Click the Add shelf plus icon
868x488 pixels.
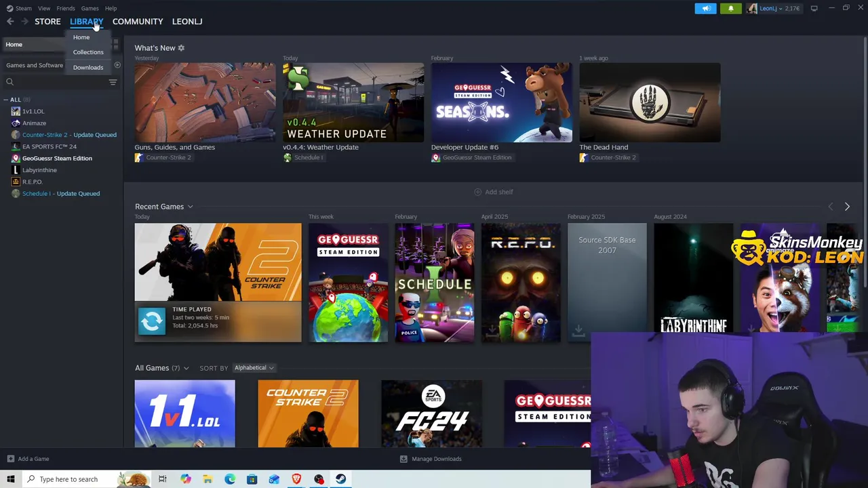point(477,192)
